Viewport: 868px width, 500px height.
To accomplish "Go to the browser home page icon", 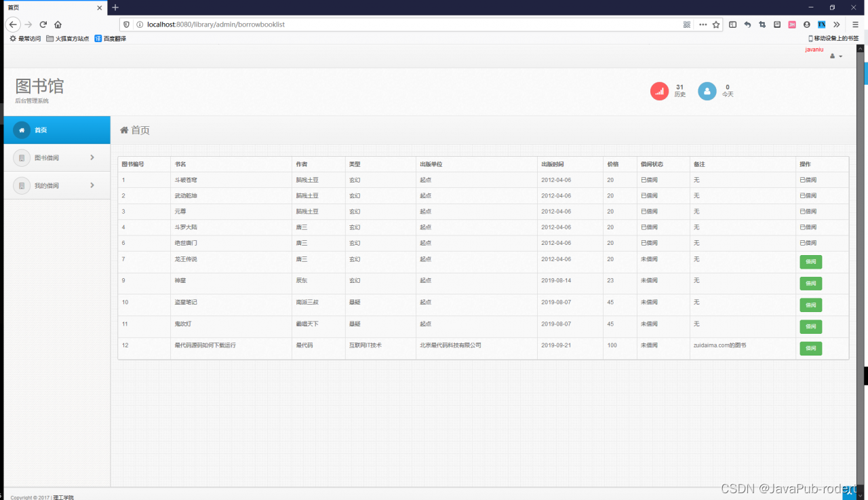I will point(58,24).
